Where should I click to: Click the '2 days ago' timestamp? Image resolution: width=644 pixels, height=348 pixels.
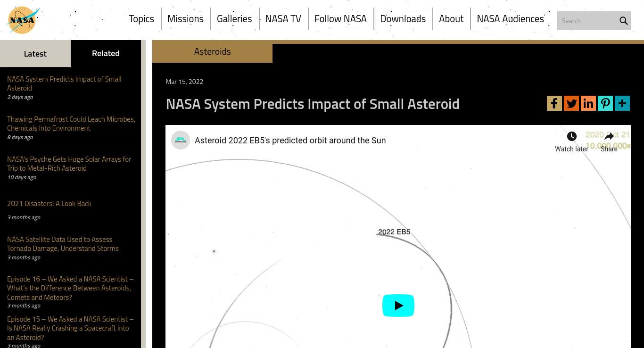click(x=20, y=97)
